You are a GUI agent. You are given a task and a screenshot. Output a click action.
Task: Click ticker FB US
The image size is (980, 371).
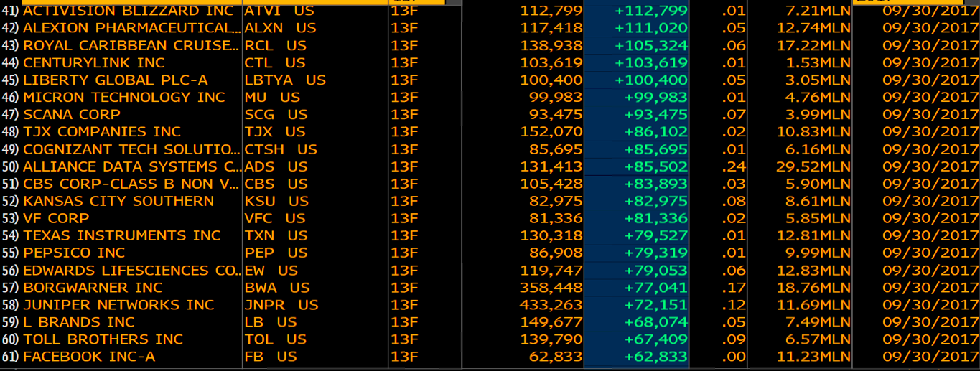click(x=271, y=357)
